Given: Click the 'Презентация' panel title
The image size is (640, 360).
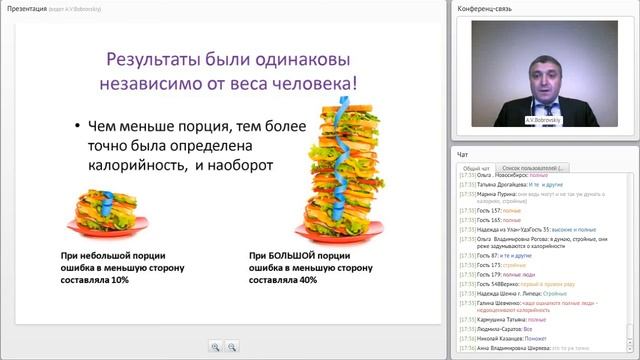Looking at the screenshot, I should [27, 9].
